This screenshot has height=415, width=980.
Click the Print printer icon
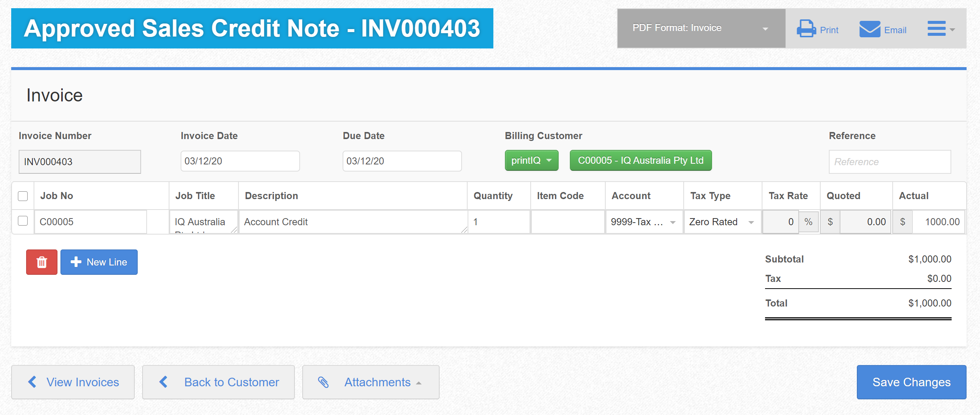point(806,29)
